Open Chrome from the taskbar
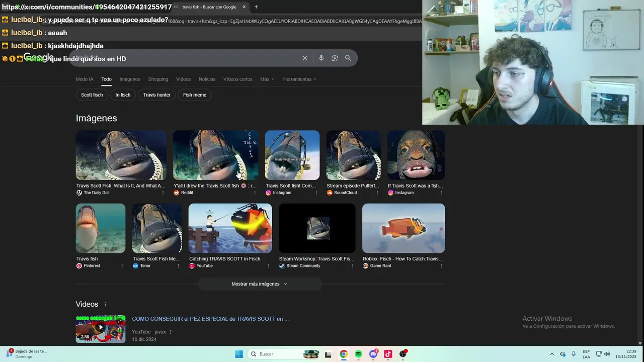The height and width of the screenshot is (362, 644). pyautogui.click(x=343, y=354)
